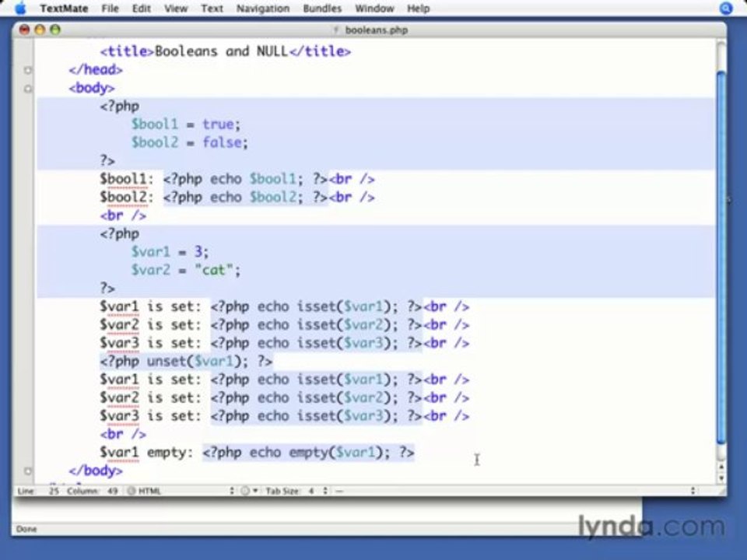747x560 pixels.
Task: Click the '$bool2:' echo line
Action: 237,197
